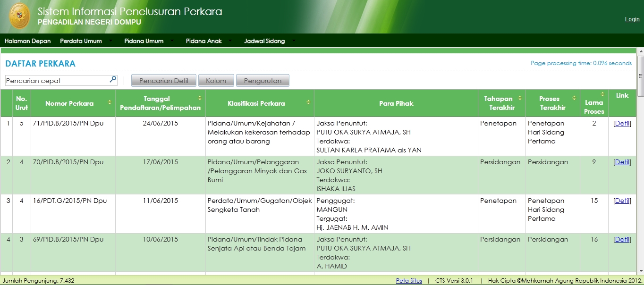Click the Para Pihak column header

coord(396,103)
